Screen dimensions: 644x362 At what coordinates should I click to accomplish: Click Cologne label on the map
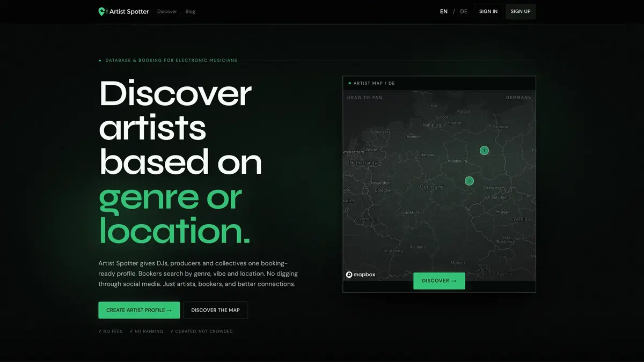383,190
